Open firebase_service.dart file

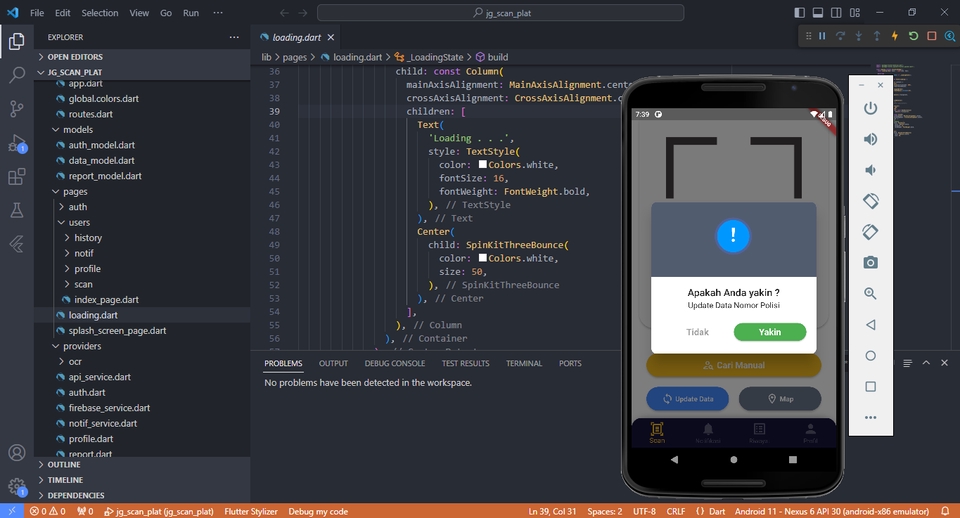(x=142, y=408)
